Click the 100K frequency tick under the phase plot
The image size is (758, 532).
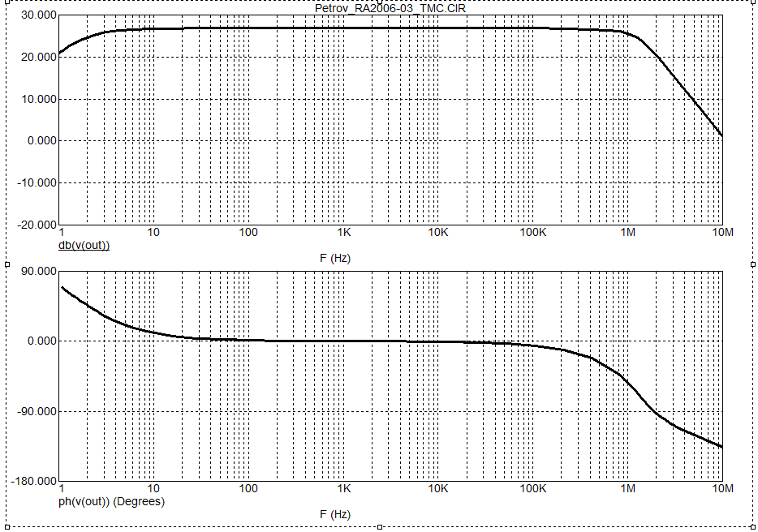coord(532,488)
